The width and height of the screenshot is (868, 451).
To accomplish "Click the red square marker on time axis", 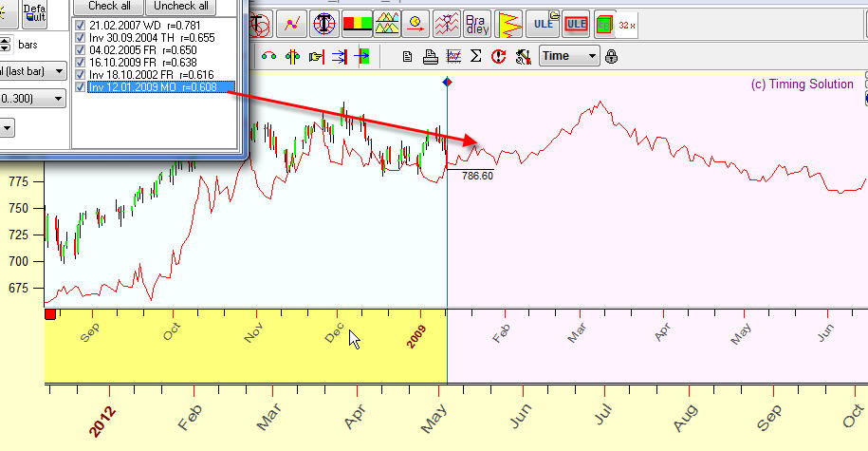I will [50, 314].
